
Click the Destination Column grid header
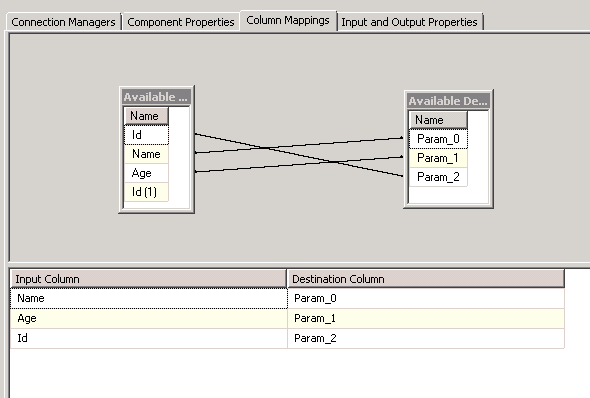pos(426,279)
